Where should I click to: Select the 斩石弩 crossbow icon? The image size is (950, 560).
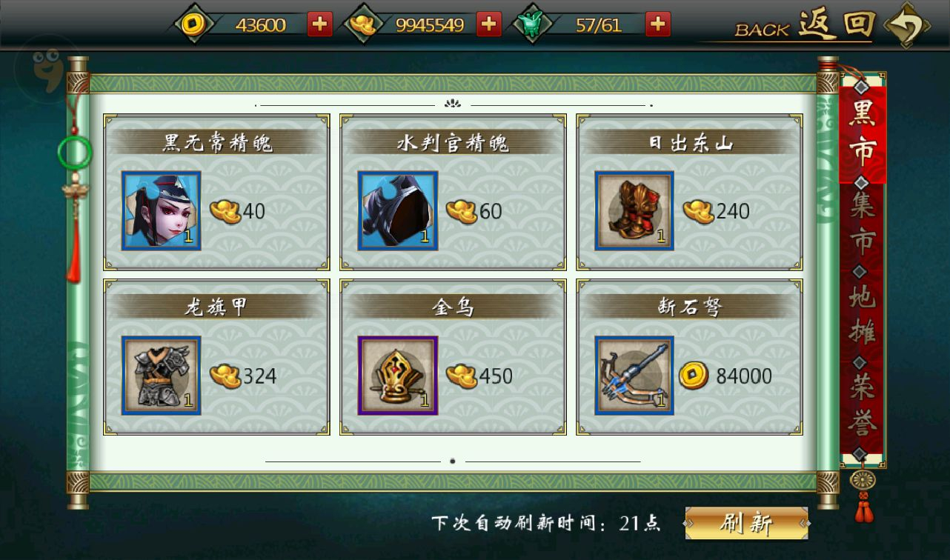(634, 376)
